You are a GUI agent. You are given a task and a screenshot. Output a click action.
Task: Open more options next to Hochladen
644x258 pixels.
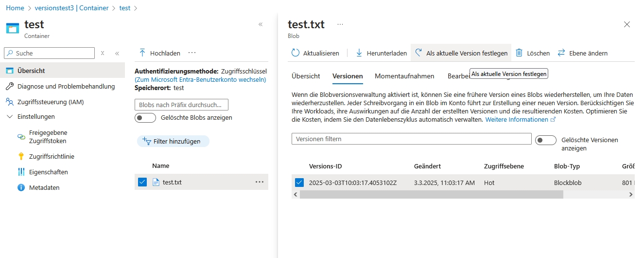click(192, 53)
